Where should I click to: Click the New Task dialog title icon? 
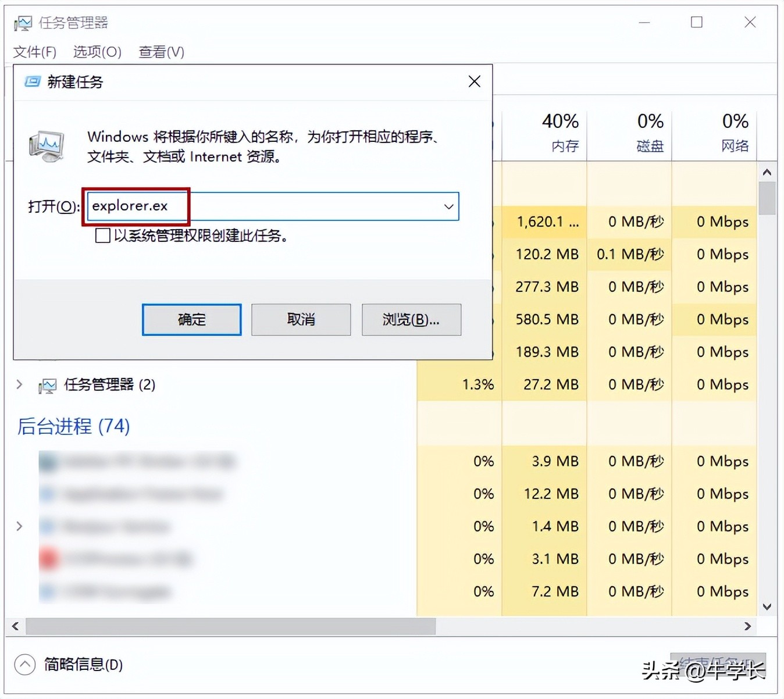(x=33, y=81)
